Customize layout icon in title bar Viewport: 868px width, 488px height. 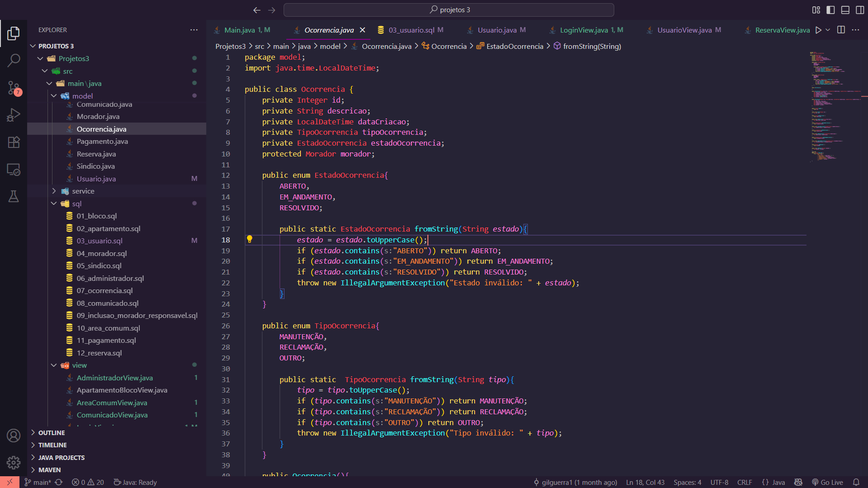816,10
